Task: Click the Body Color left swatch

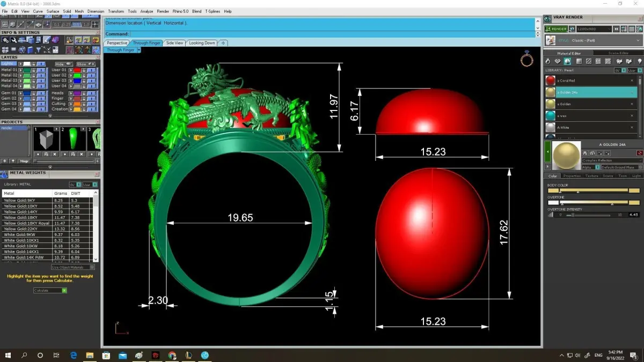Action: pos(553,190)
